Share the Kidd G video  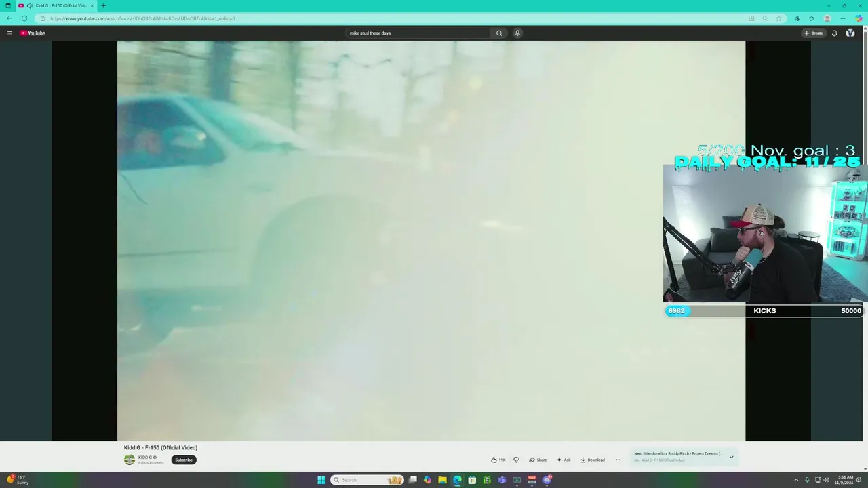[538, 460]
